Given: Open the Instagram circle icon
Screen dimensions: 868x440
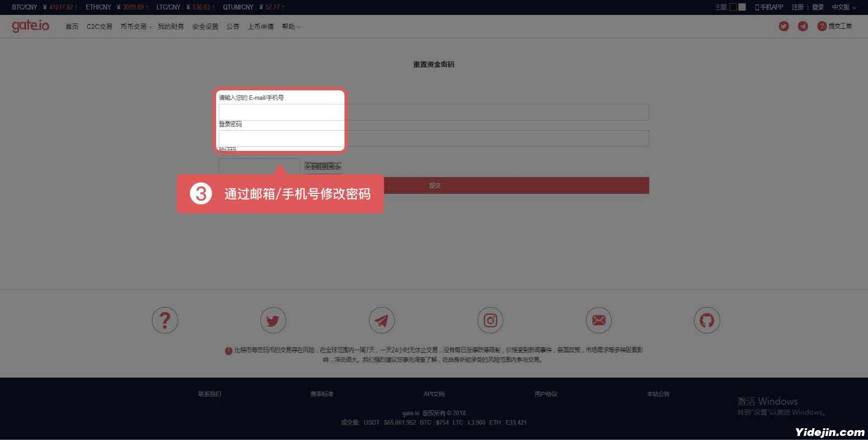Looking at the screenshot, I should pyautogui.click(x=490, y=320).
